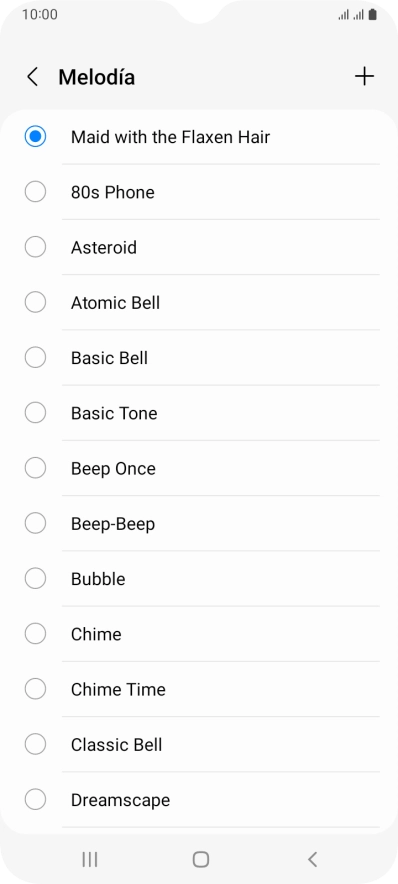The width and height of the screenshot is (398, 884).
Task: Select the Asteroid radio button
Action: [x=35, y=247]
